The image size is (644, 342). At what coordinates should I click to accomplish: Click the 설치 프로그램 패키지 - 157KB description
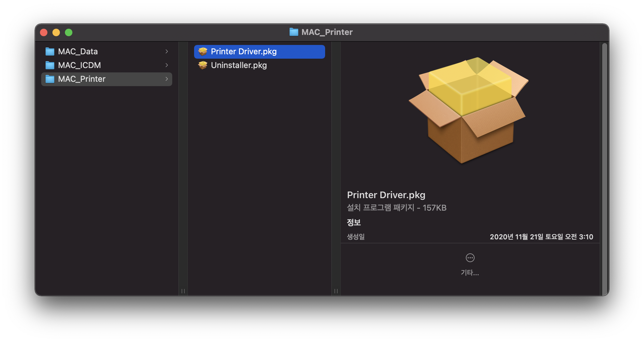(397, 208)
